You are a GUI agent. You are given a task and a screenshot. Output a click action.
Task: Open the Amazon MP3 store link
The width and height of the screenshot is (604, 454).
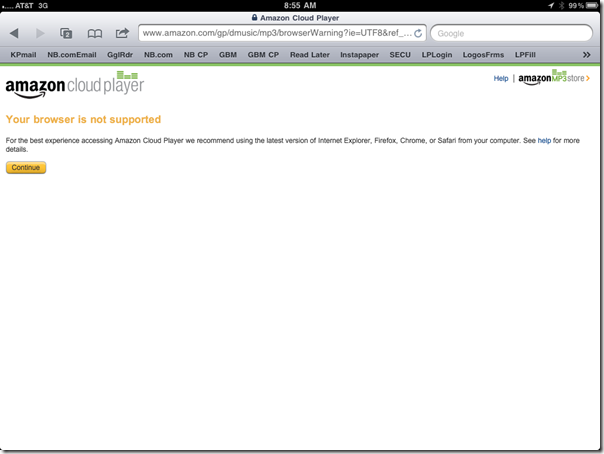point(554,77)
